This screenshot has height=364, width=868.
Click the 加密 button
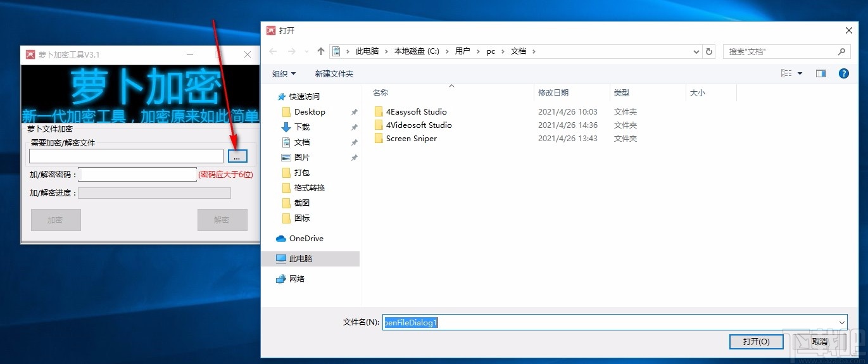56,220
